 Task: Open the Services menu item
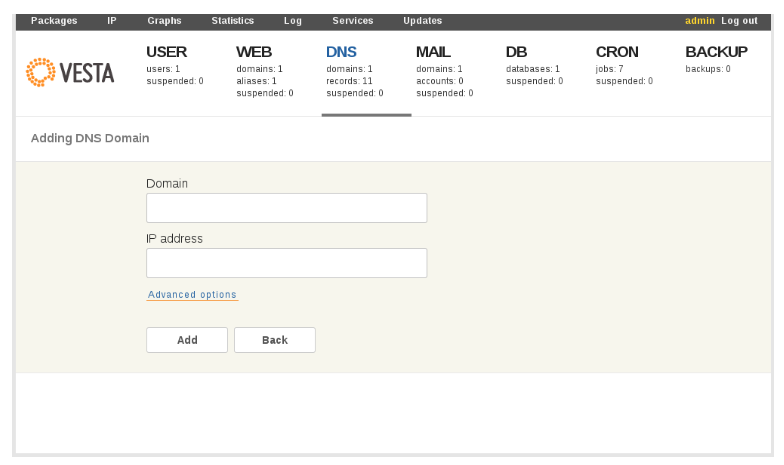[x=352, y=21]
